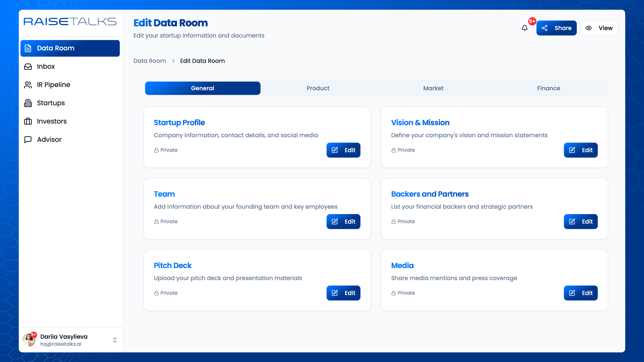644x362 pixels.
Task: Switch to the Finance tab
Action: (x=549, y=88)
